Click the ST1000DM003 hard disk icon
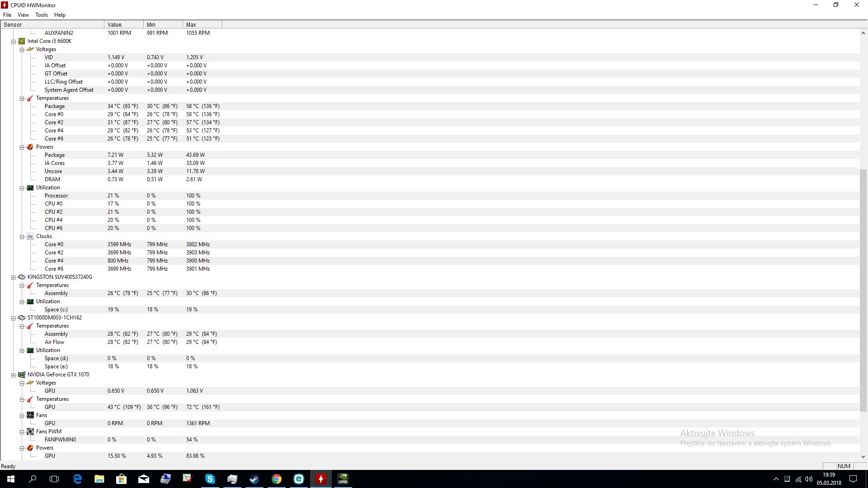The width and height of the screenshot is (868, 488). click(x=22, y=318)
